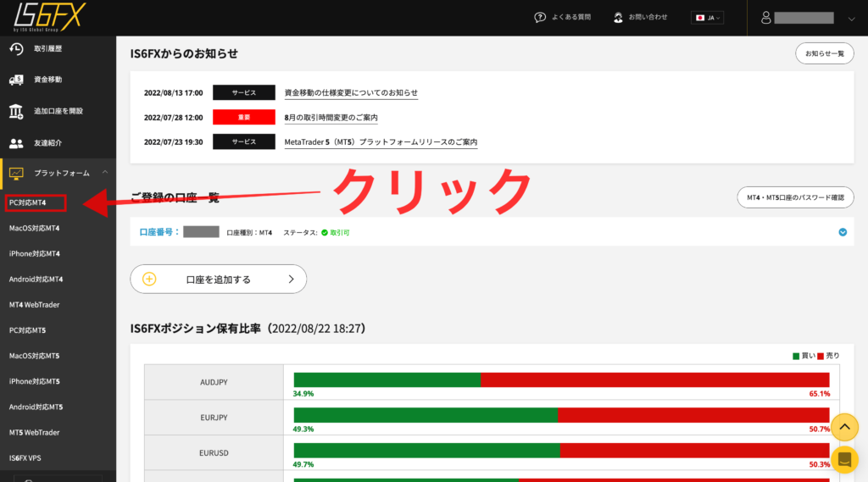Click the user profile icon
868x482 pixels.
[765, 18]
